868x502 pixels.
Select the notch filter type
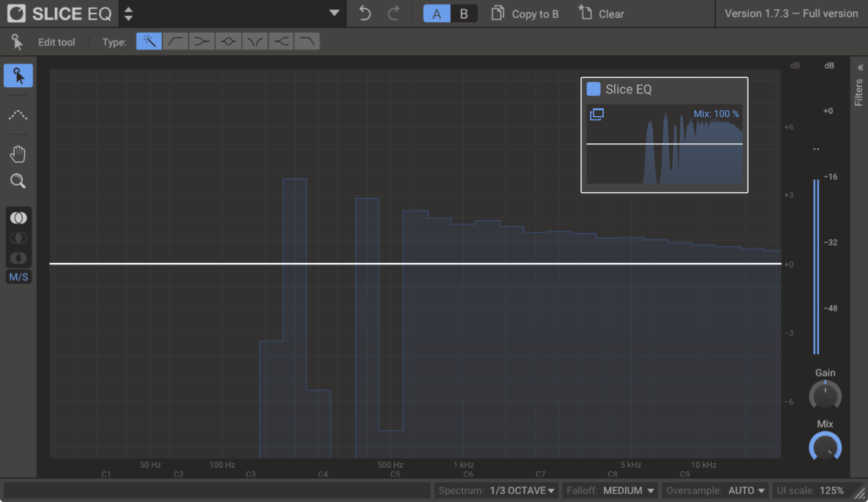pyautogui.click(x=254, y=41)
